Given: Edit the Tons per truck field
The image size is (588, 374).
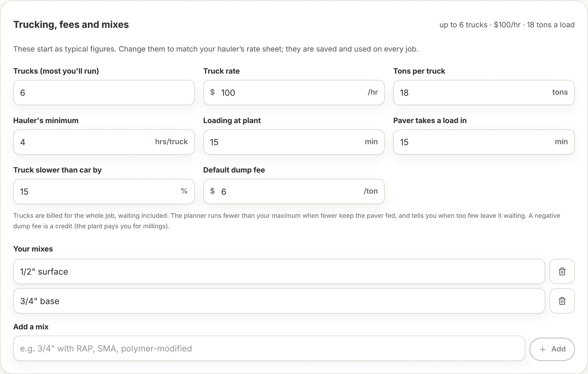Looking at the screenshot, I should (484, 92).
